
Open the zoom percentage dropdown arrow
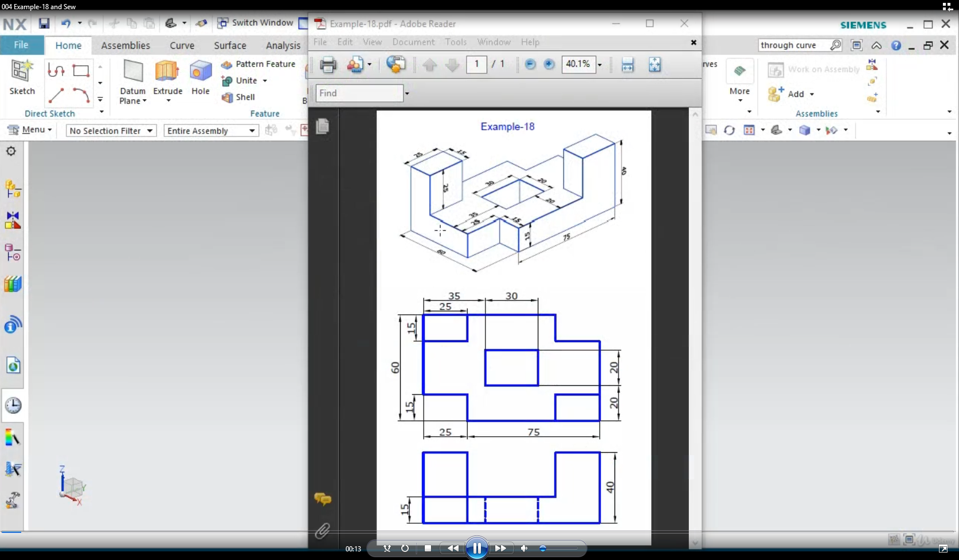[600, 65]
